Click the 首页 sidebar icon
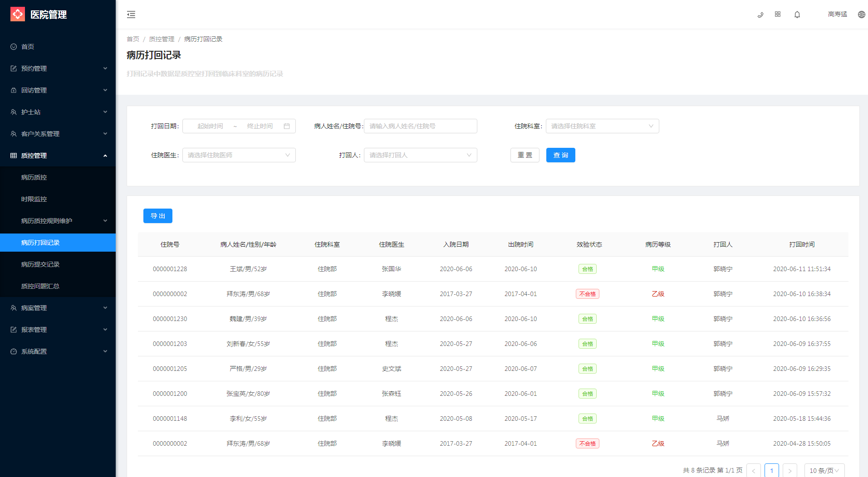The height and width of the screenshot is (477, 868). point(14,47)
